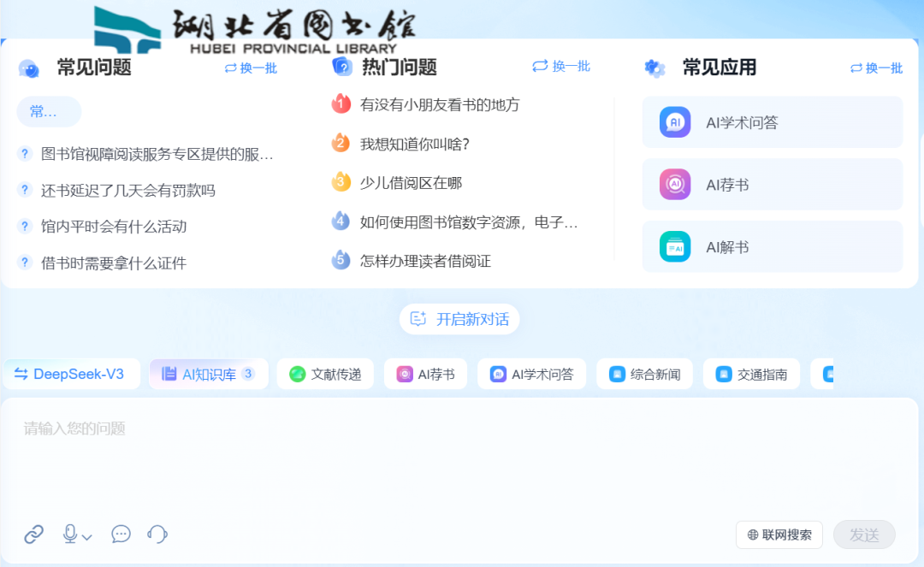Viewport: 924px width, 567px height.
Task: Click the link attachment icon in input area
Action: point(34,535)
